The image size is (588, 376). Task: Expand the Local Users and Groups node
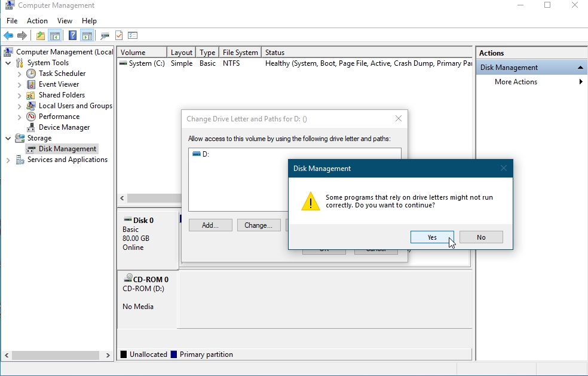[20, 106]
